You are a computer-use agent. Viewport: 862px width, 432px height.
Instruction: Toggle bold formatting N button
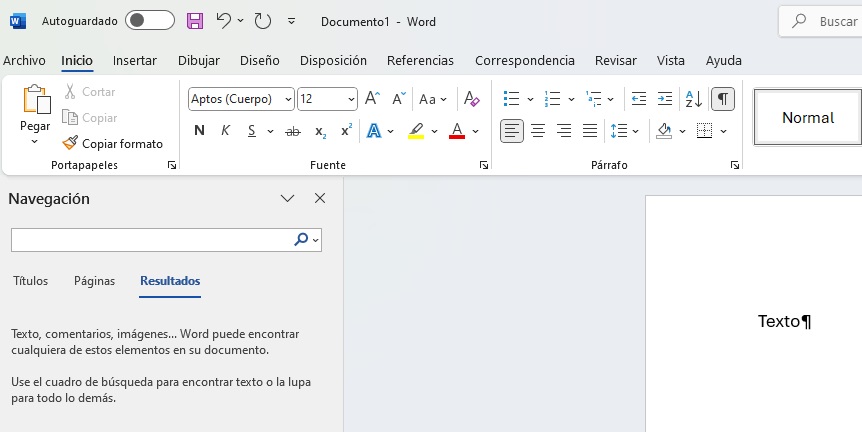[199, 131]
